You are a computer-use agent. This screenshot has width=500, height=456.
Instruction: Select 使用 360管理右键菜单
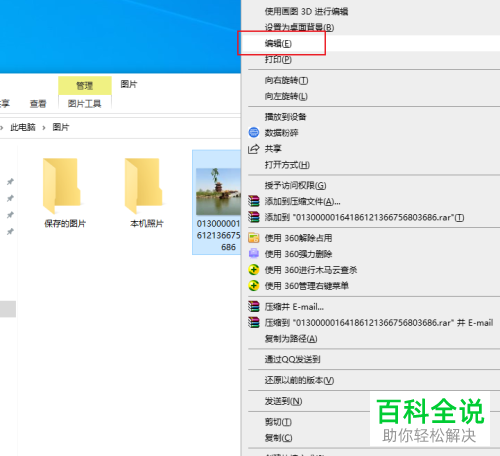[x=307, y=286]
